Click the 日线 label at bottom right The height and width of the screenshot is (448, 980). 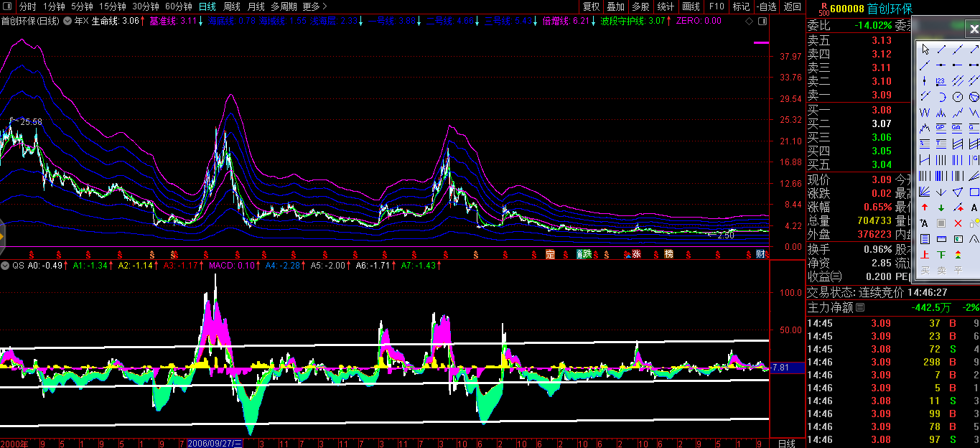pos(787,444)
